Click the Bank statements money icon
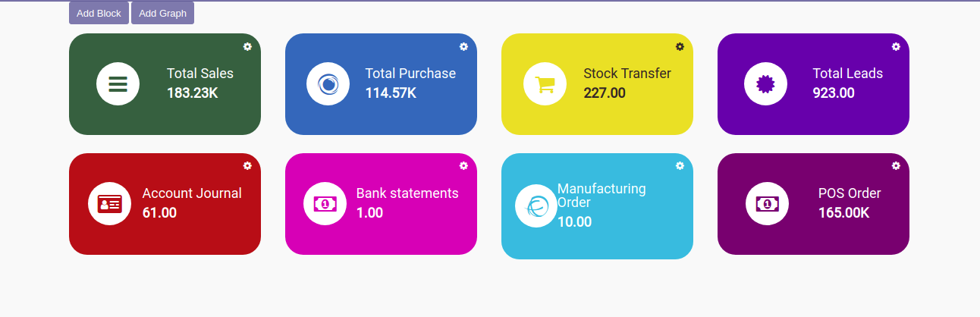The height and width of the screenshot is (317, 980). pyautogui.click(x=325, y=204)
